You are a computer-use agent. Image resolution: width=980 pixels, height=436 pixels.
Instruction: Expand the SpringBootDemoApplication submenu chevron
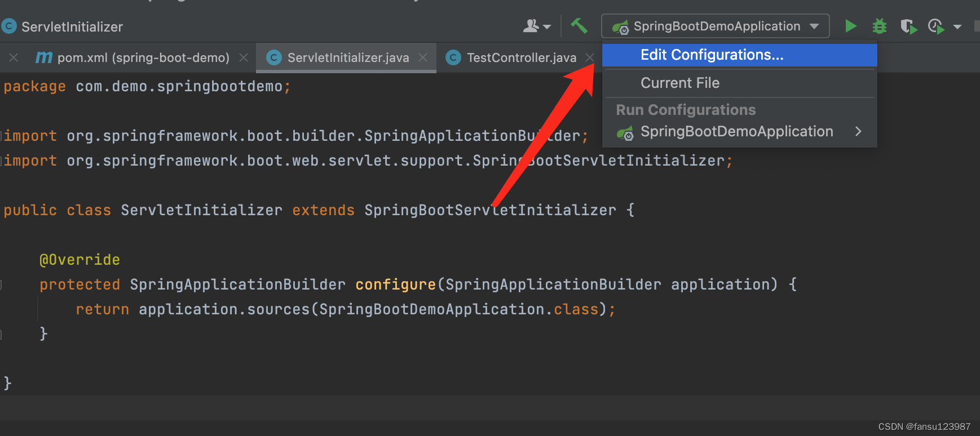click(858, 131)
